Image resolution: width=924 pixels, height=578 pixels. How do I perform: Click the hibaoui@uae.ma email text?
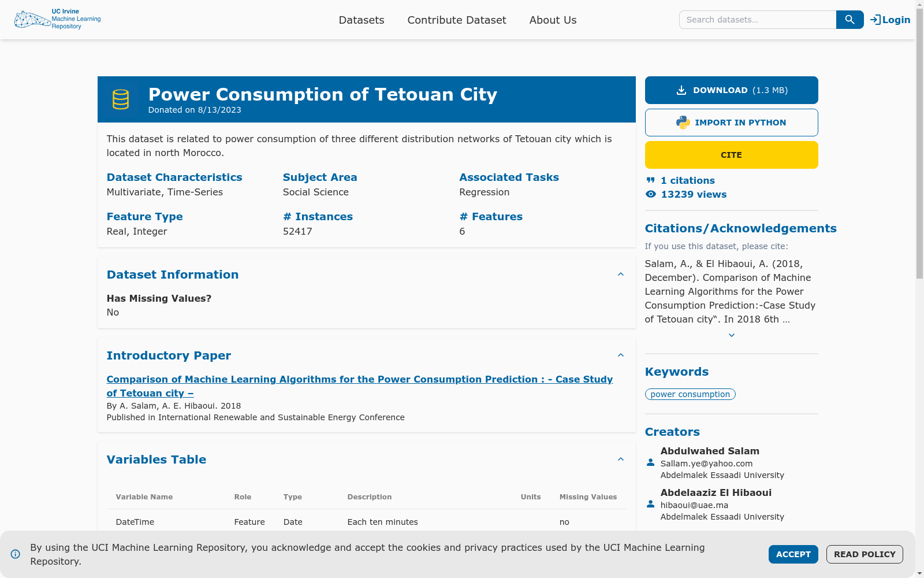(x=694, y=505)
